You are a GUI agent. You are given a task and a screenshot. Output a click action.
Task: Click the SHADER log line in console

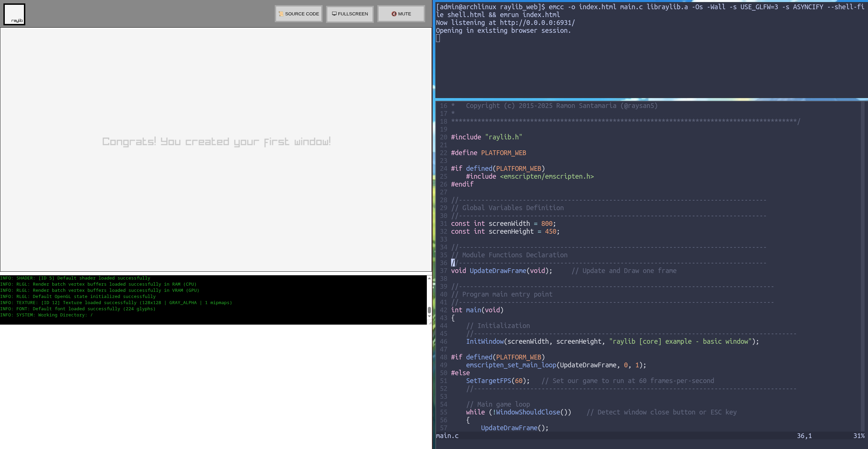(75, 278)
